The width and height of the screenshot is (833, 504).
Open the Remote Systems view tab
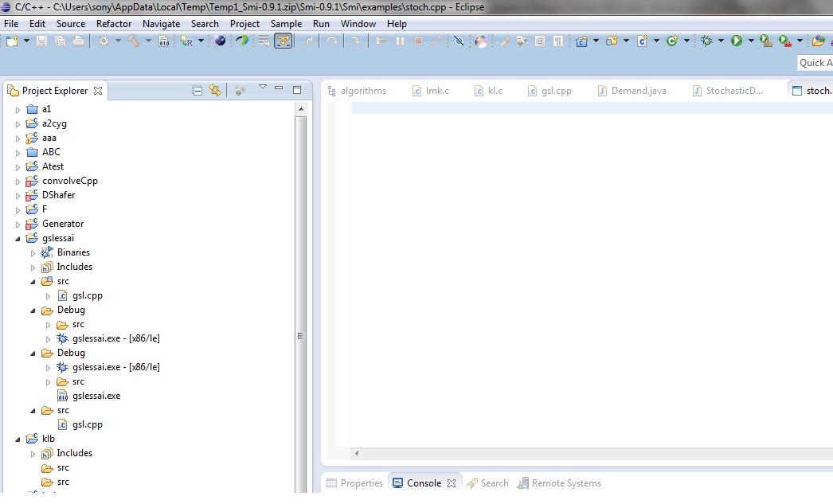pyautogui.click(x=559, y=483)
